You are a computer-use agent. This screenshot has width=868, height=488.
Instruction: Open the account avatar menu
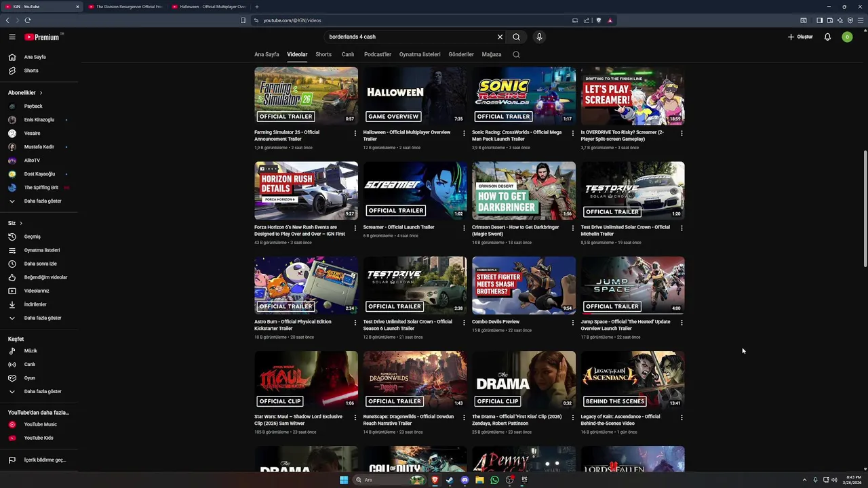tap(847, 37)
